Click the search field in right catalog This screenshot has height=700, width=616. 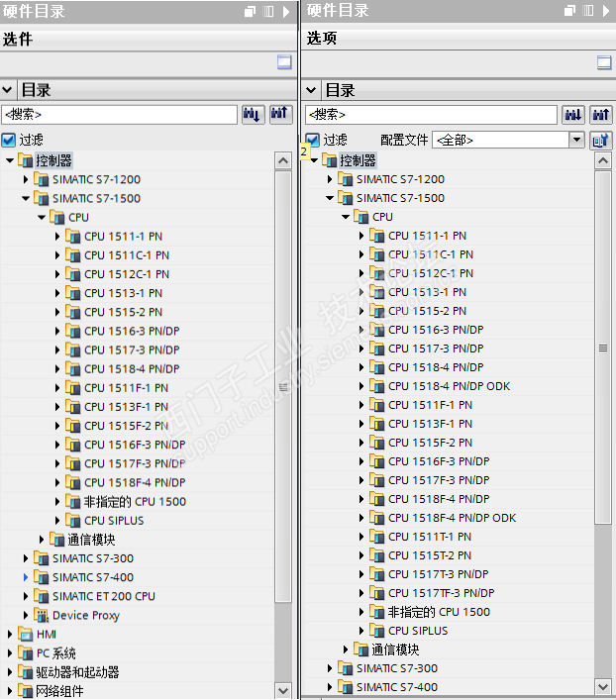[431, 115]
